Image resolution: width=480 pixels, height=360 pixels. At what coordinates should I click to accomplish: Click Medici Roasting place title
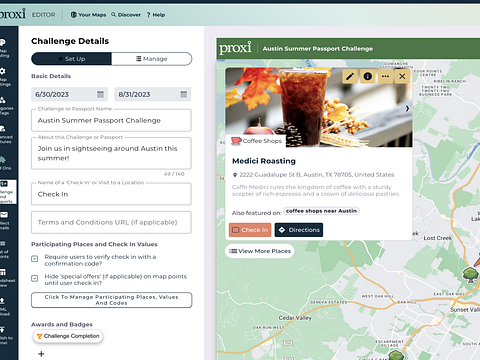264,161
